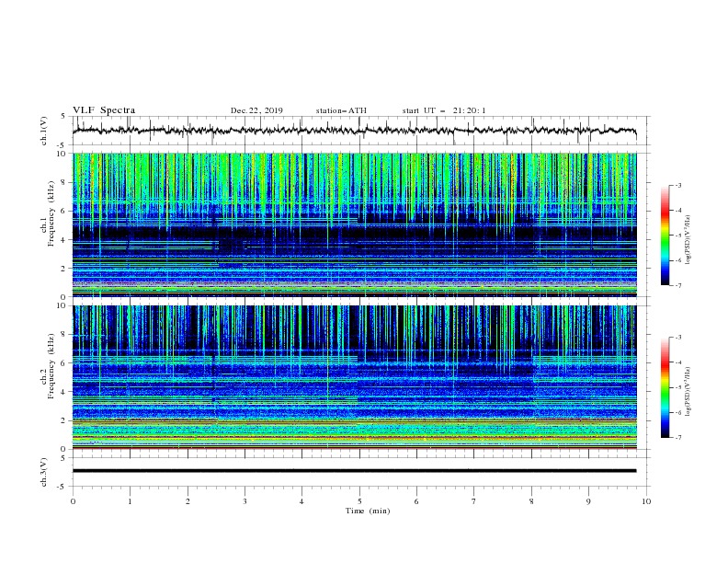Click the "4" kHz tick on ch.1 frequency axis
Viewport: 728px width, 563px height.
point(64,240)
